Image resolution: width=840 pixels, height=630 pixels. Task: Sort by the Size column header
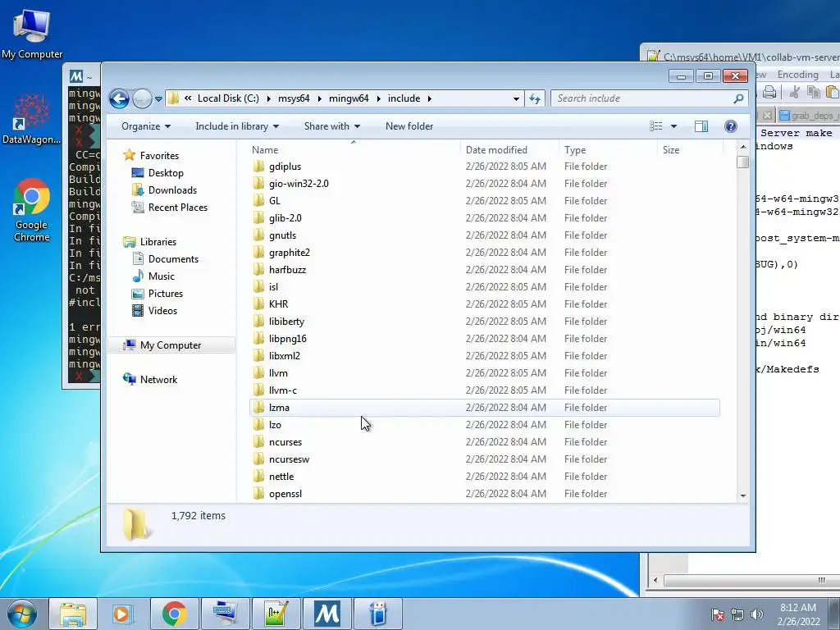pyautogui.click(x=690, y=150)
